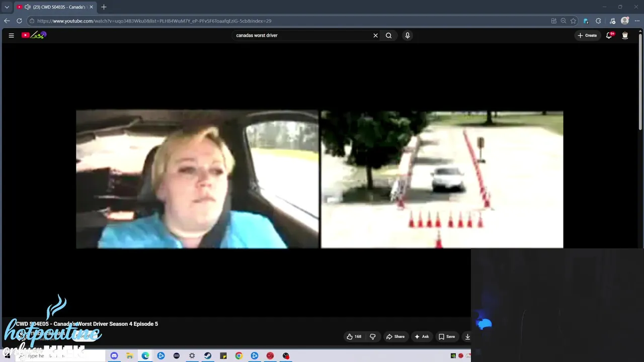
Task: Run YouTube search with magnifier button
Action: (388, 35)
